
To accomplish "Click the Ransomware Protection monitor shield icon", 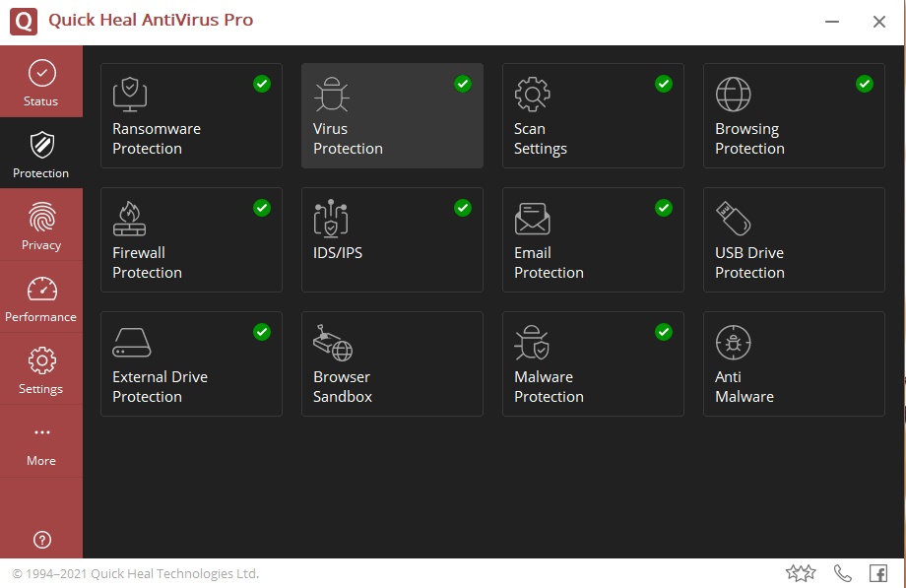I will point(130,95).
